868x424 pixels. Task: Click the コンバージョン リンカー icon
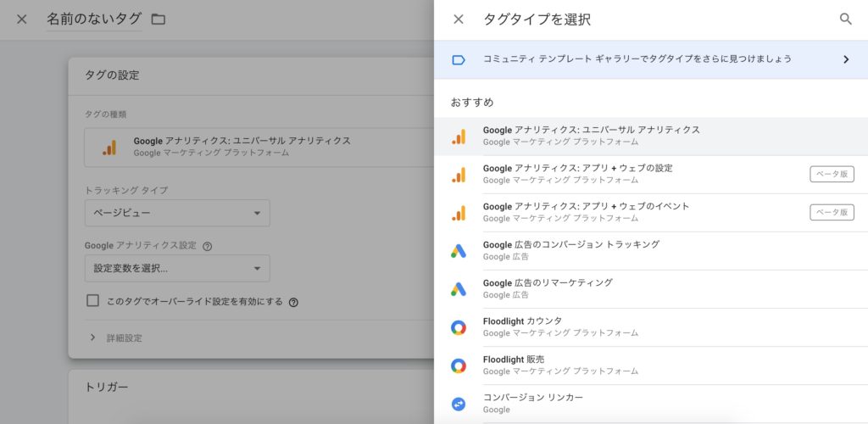point(459,404)
